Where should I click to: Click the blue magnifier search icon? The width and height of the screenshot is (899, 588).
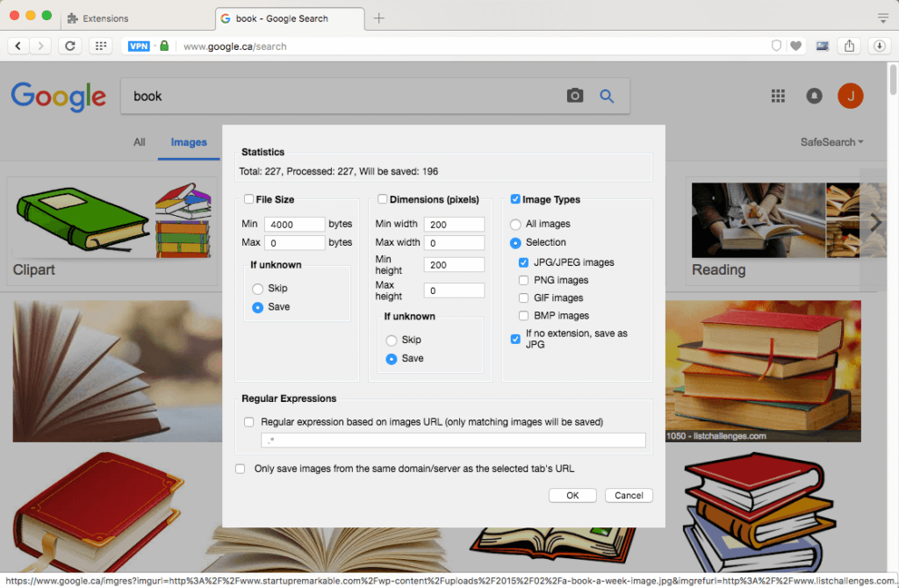[x=607, y=97]
